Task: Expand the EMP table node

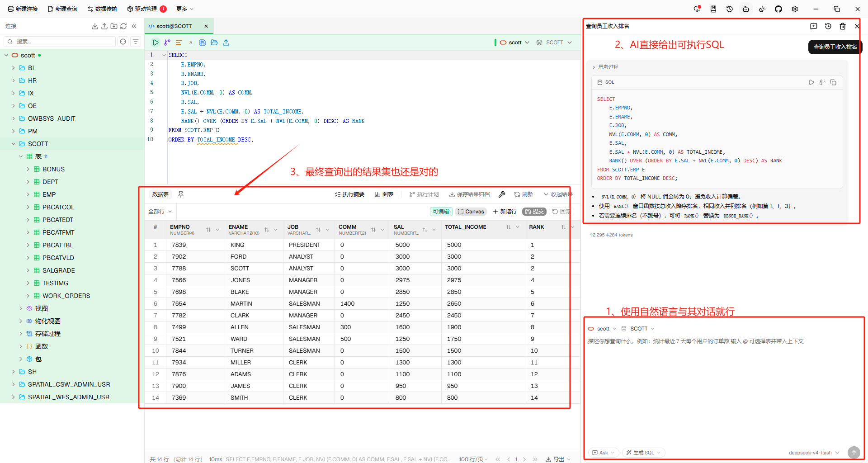Action: point(28,194)
